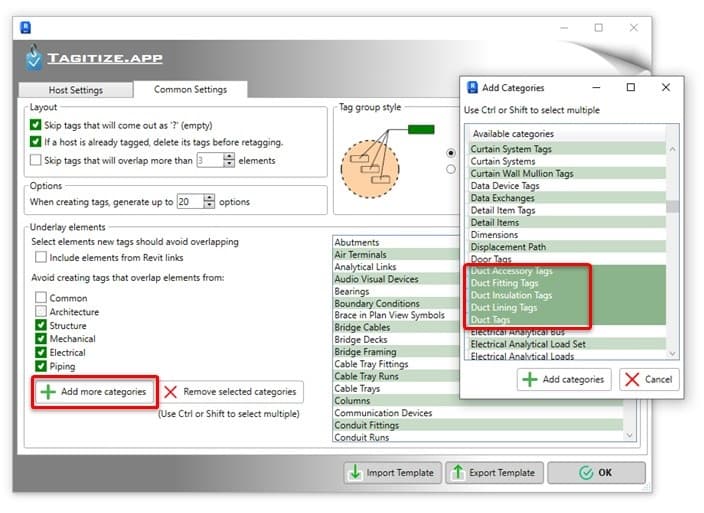Enable Skip tags that overlap more than checkbox
This screenshot has height=513, width=704.
tap(35, 160)
